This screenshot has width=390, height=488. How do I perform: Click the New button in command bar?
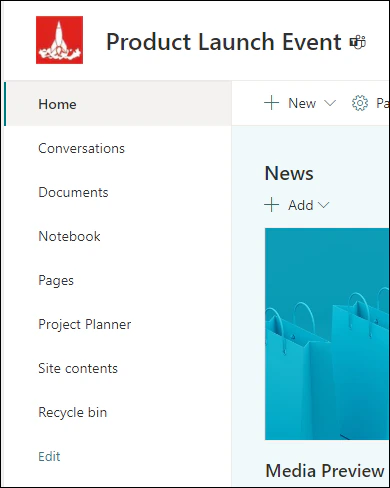(x=300, y=103)
